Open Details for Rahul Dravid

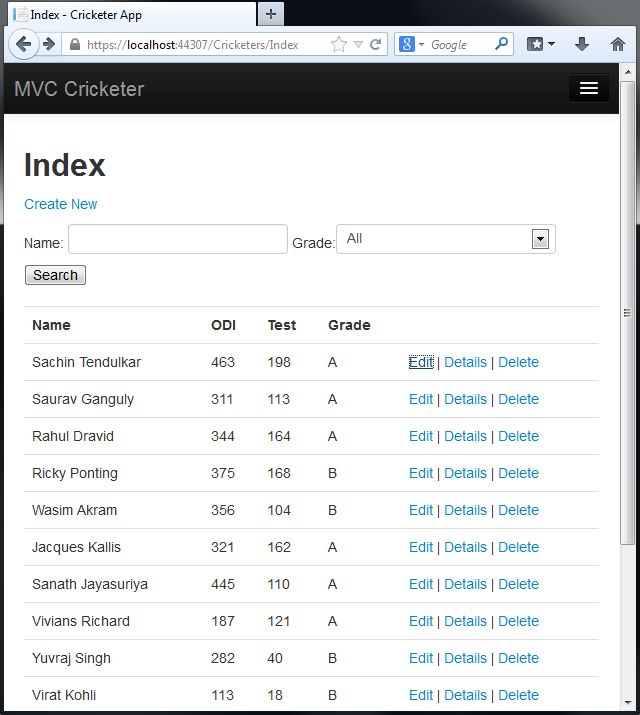pyautogui.click(x=465, y=436)
